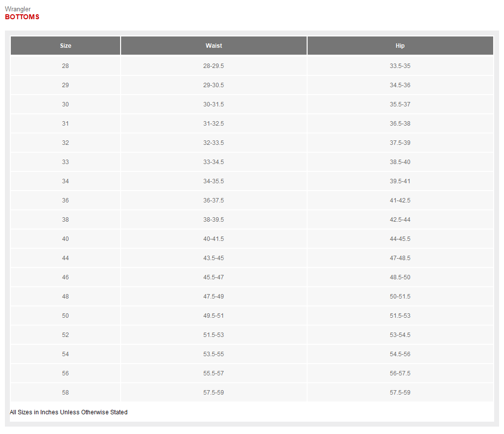The image size is (504, 434).
Task: Select the size 30 cell in Size column
Action: (65, 104)
